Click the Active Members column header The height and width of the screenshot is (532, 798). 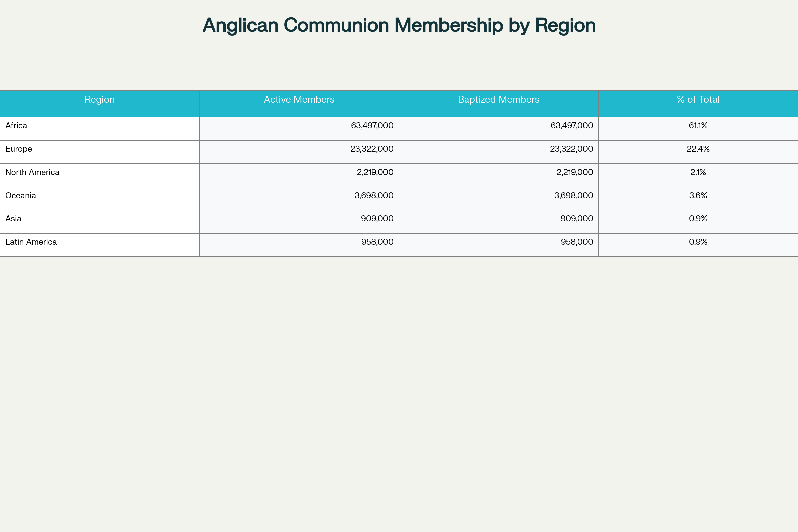click(299, 100)
